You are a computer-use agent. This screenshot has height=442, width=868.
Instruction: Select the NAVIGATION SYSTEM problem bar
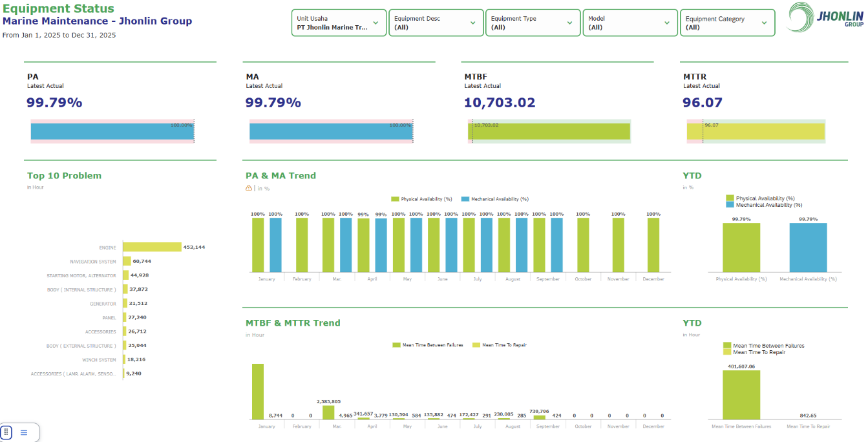pyautogui.click(x=127, y=261)
